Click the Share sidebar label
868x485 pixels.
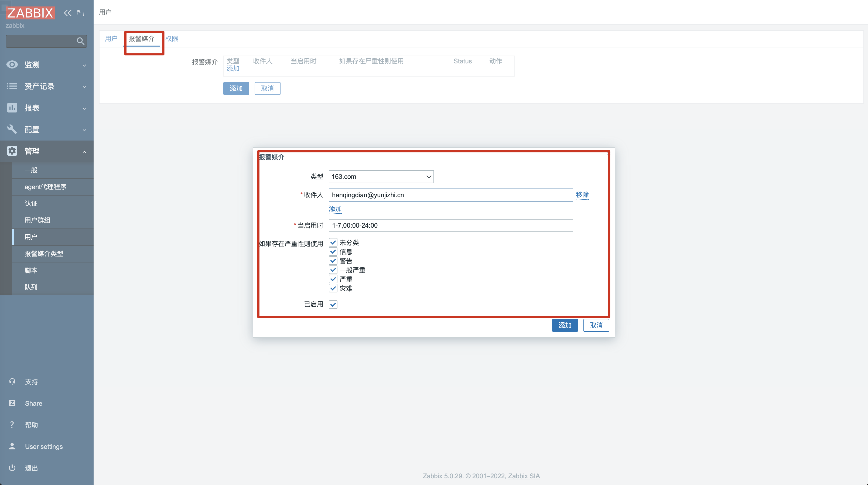(33, 404)
